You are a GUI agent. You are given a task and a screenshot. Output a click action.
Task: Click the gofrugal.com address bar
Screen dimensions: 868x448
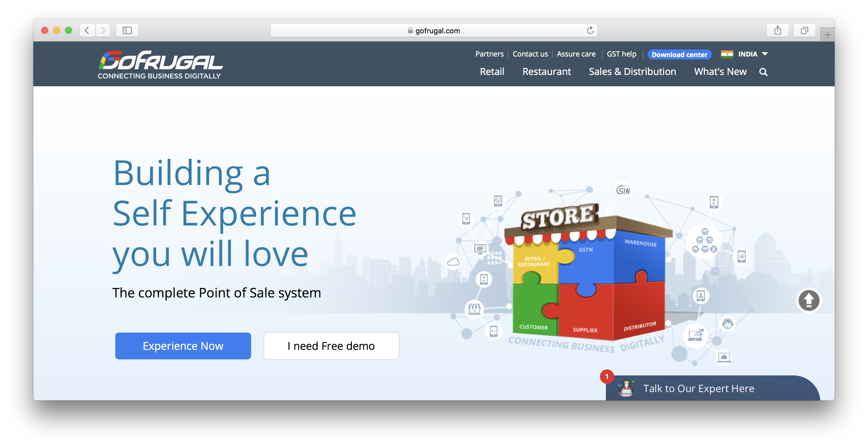[434, 31]
